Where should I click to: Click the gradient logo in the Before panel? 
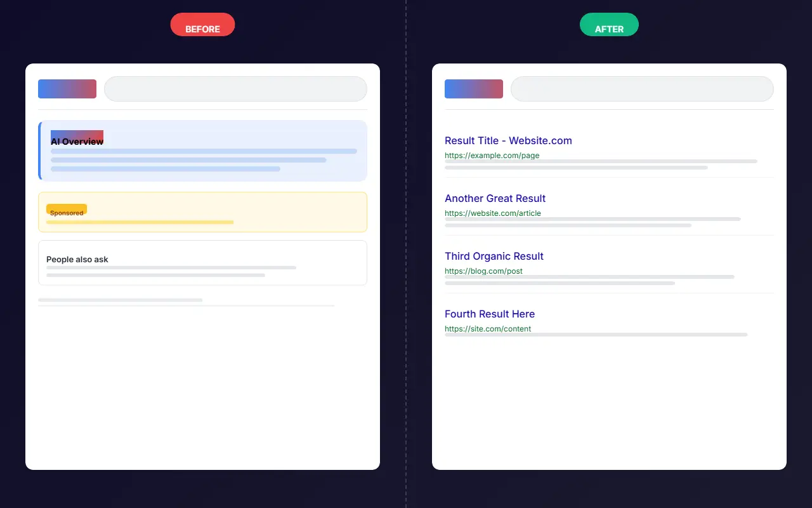67,89
